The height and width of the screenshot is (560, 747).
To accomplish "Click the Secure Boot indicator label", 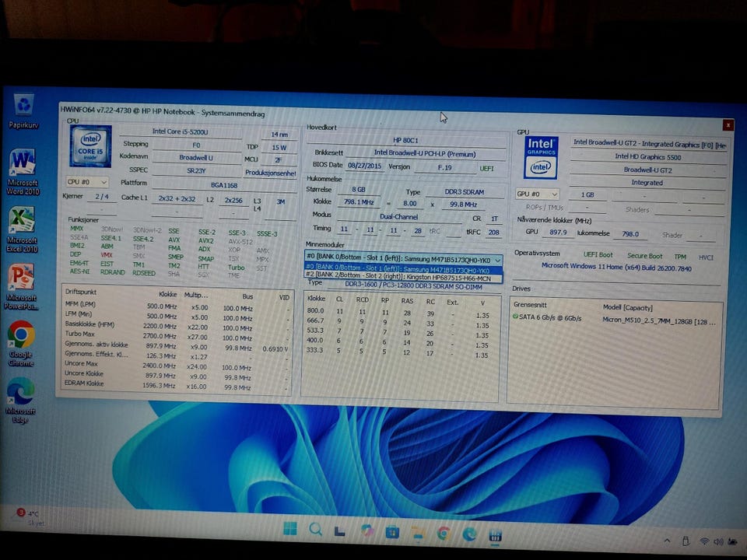I will 644,256.
